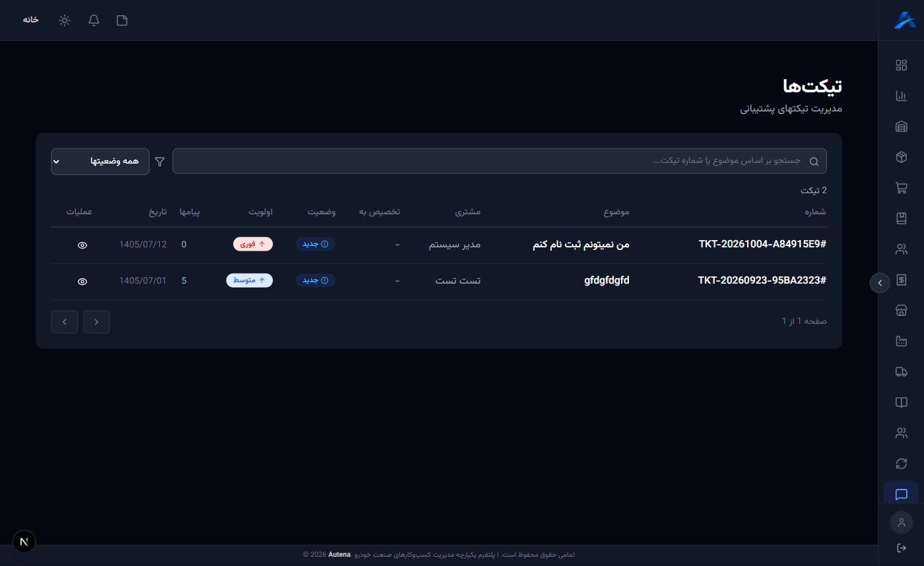
Task: Open the bar chart reports icon
Action: click(x=901, y=96)
